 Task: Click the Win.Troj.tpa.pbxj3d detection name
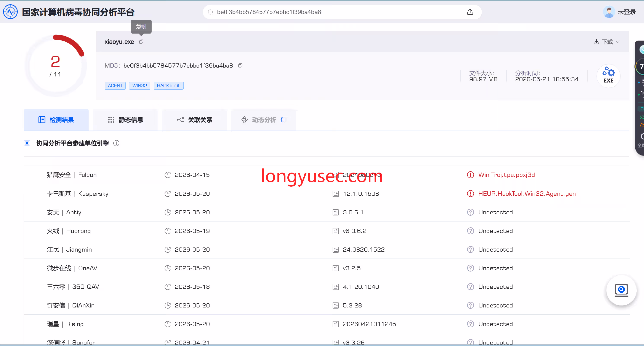click(x=506, y=175)
